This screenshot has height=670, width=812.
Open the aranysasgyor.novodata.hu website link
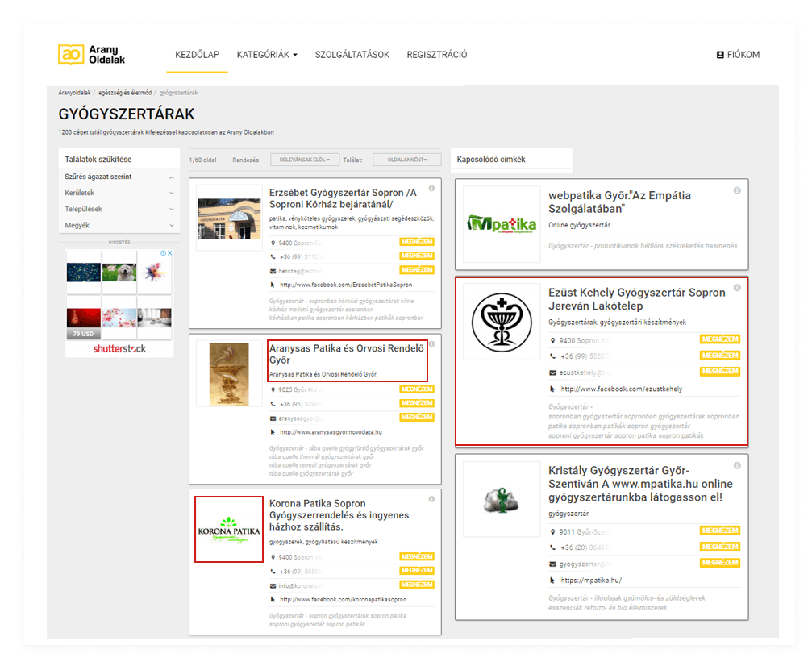pos(331,432)
